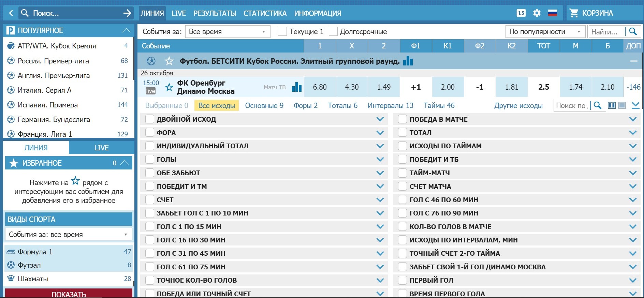Click the ПОКАЗАТЬ button
Screen dimensions: 644x298
pos(69,293)
